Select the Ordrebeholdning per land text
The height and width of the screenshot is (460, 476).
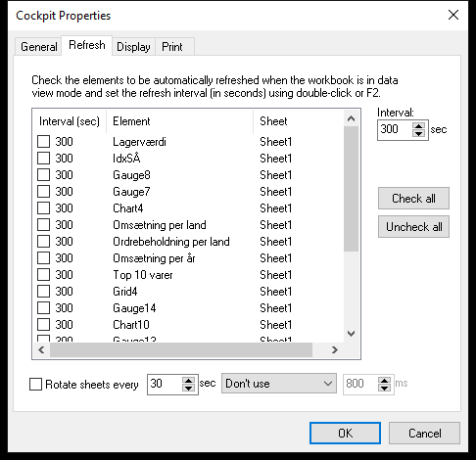click(x=171, y=242)
